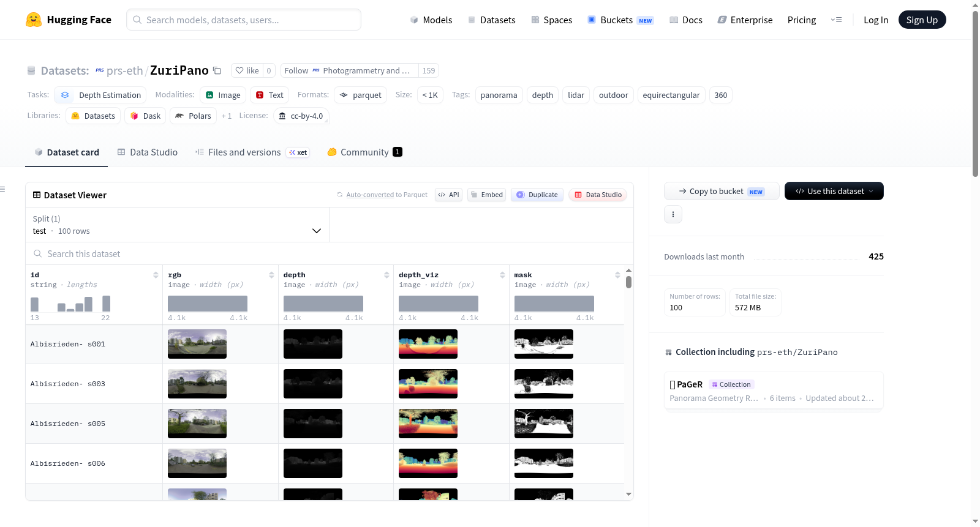Open the Use this dataset dropdown
Viewport: 980px width, 527px height.
tap(834, 191)
